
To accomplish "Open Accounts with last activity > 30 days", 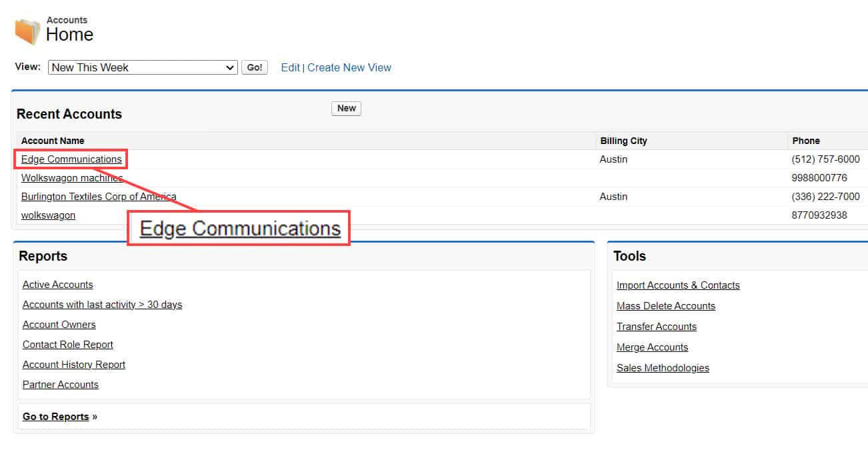I will pyautogui.click(x=102, y=305).
